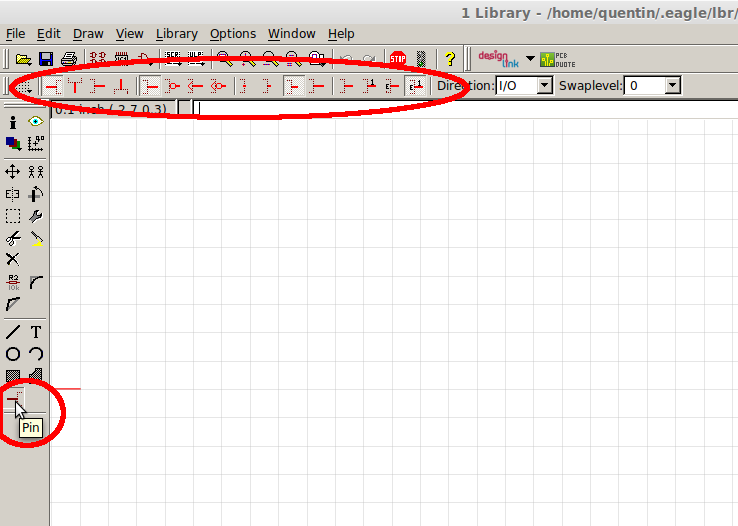Select the Move tool
738x526 pixels.
pos(13,172)
